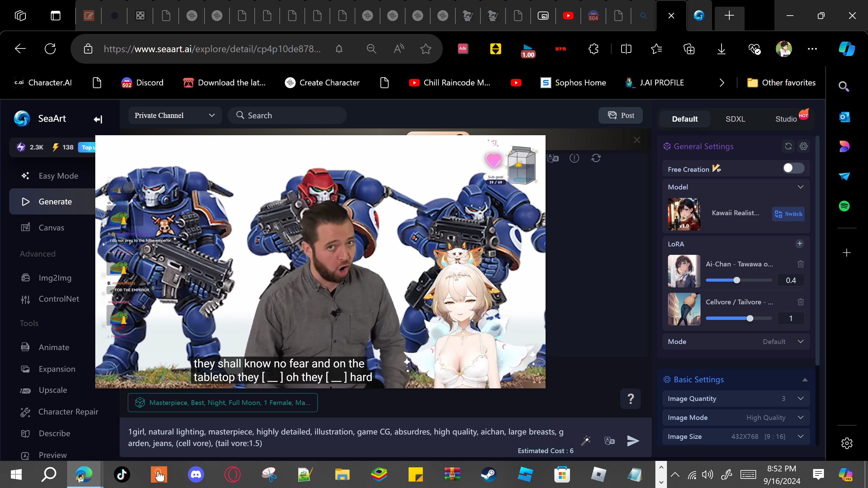This screenshot has width=868, height=488.
Task: Open the Image Size dropdown
Action: [x=736, y=436]
